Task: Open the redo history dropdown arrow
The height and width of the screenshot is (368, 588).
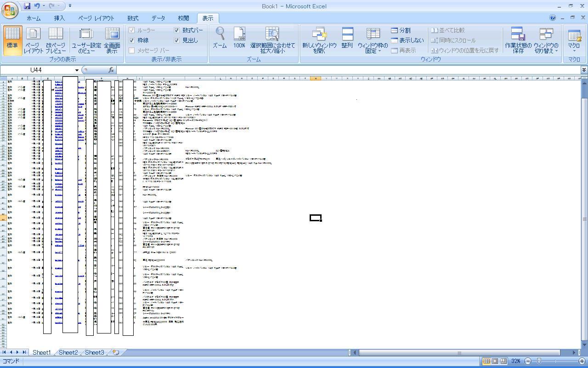Action: [59, 6]
